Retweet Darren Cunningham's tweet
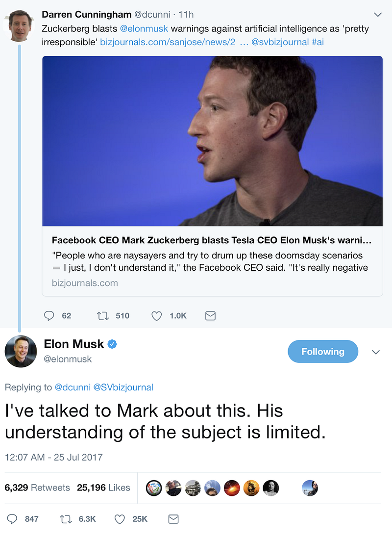 [102, 316]
